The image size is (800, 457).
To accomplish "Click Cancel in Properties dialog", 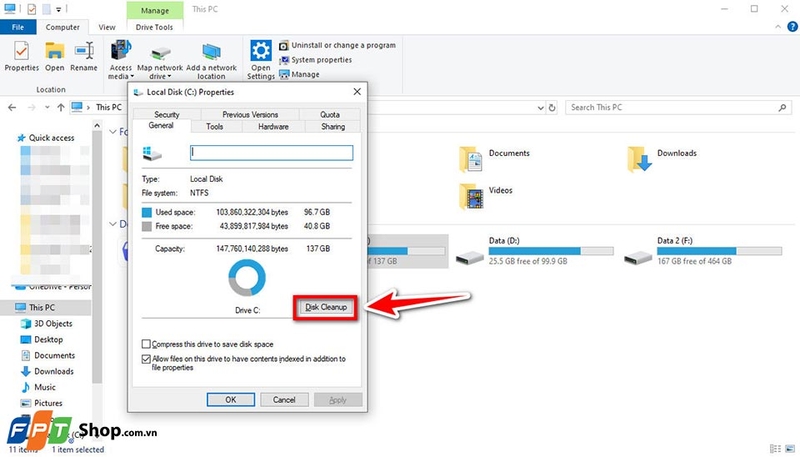I will (284, 400).
